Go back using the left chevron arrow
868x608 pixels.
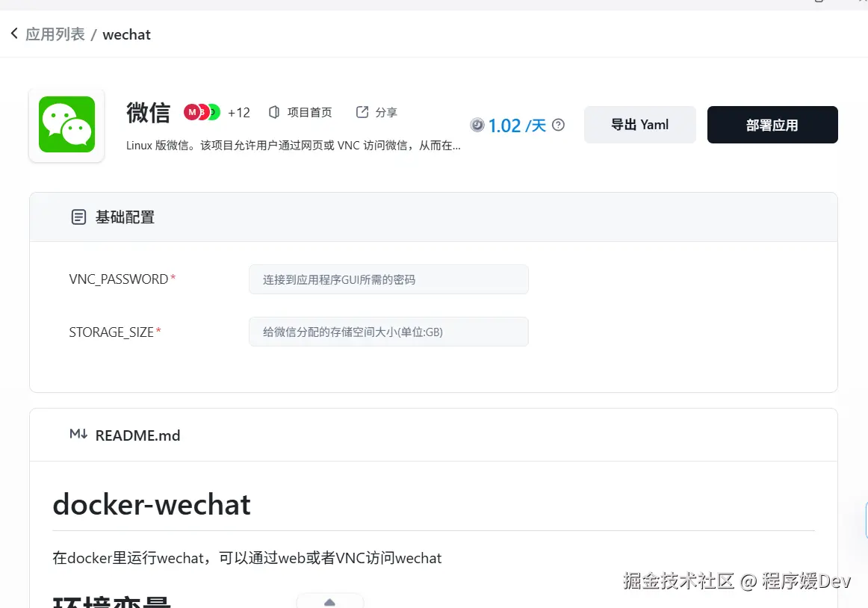click(x=14, y=34)
